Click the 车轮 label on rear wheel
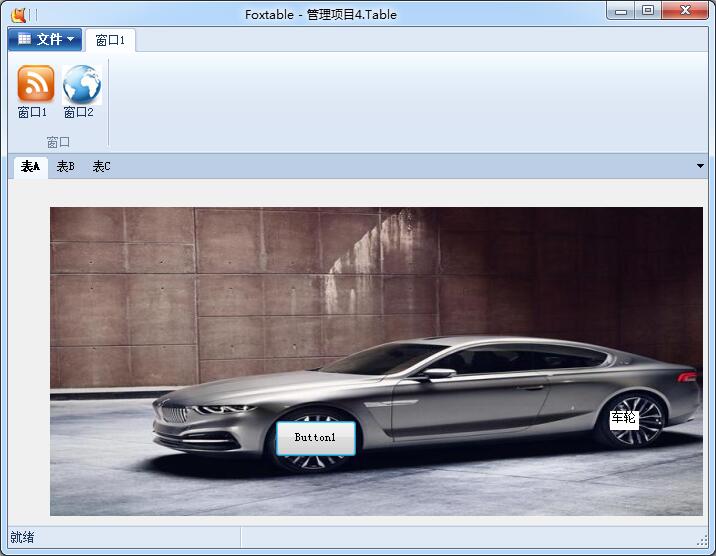This screenshot has height=556, width=716. pos(624,419)
